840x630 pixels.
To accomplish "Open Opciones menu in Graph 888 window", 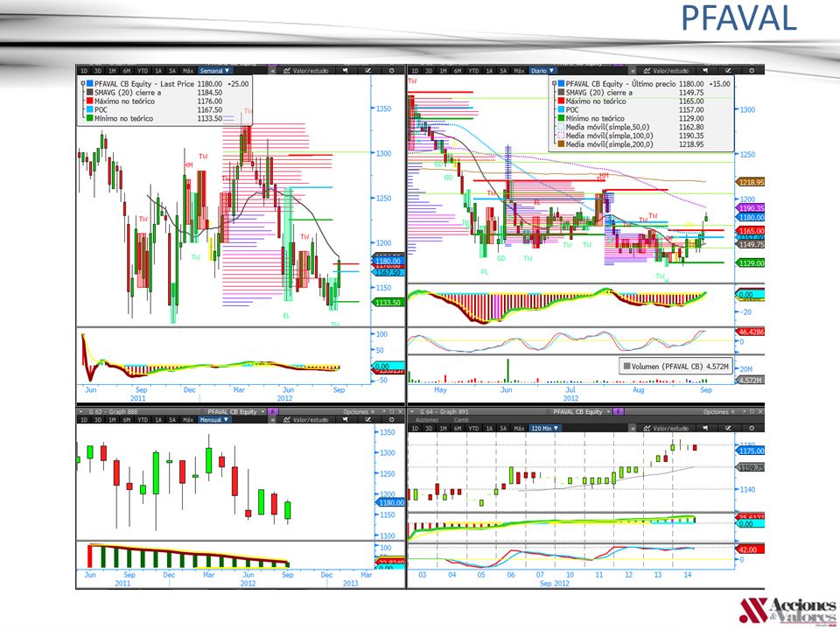I will 360,411.
